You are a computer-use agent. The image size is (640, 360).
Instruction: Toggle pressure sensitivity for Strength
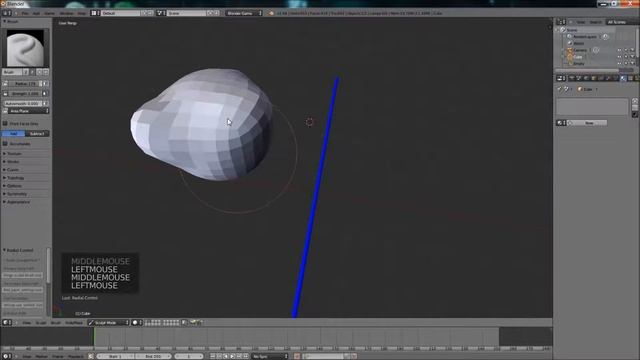coord(45,93)
